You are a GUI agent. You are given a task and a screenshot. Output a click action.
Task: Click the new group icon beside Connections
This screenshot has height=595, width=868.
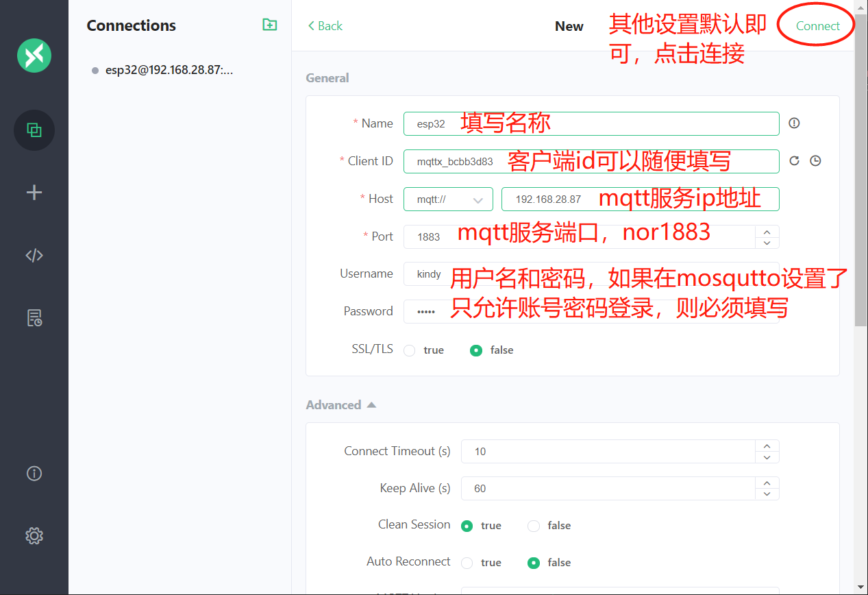click(x=269, y=24)
